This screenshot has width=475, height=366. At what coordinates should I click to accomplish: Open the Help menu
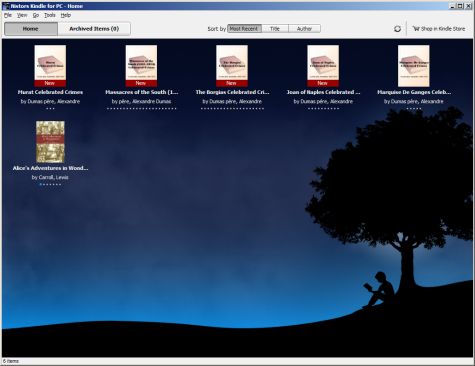[x=66, y=15]
